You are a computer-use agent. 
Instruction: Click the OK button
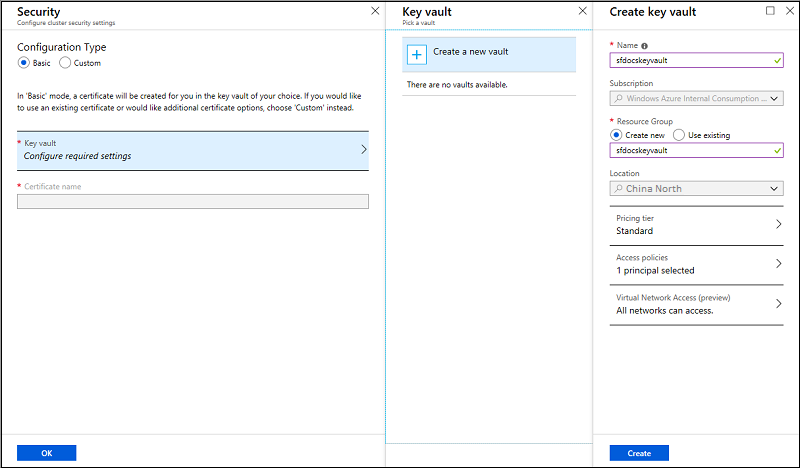(46, 453)
